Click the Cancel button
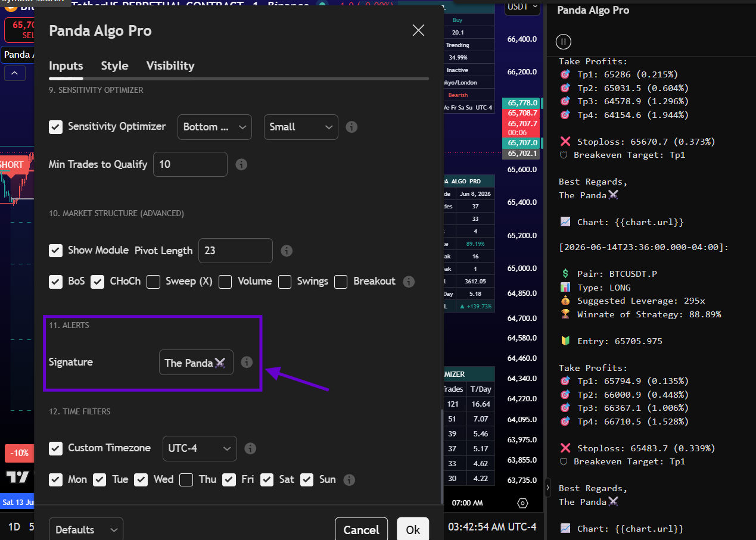 coord(362,529)
